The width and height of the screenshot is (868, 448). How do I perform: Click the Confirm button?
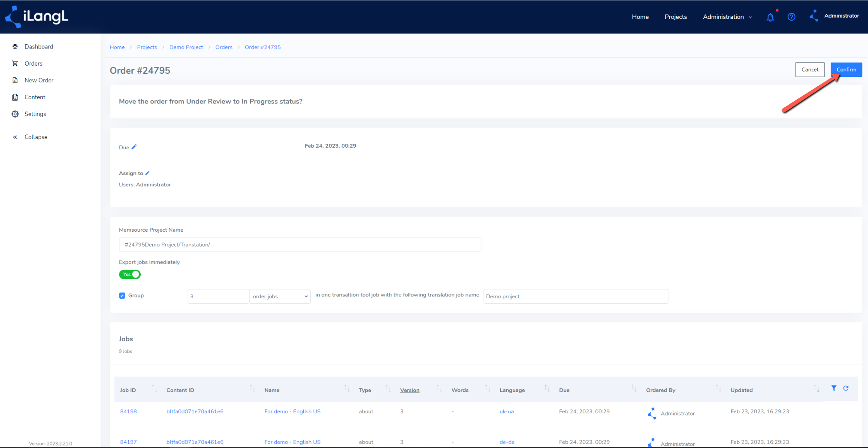[846, 70]
